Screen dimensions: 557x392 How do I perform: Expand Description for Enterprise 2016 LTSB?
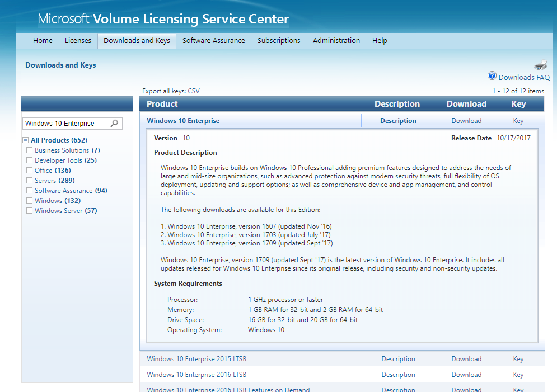(x=398, y=375)
